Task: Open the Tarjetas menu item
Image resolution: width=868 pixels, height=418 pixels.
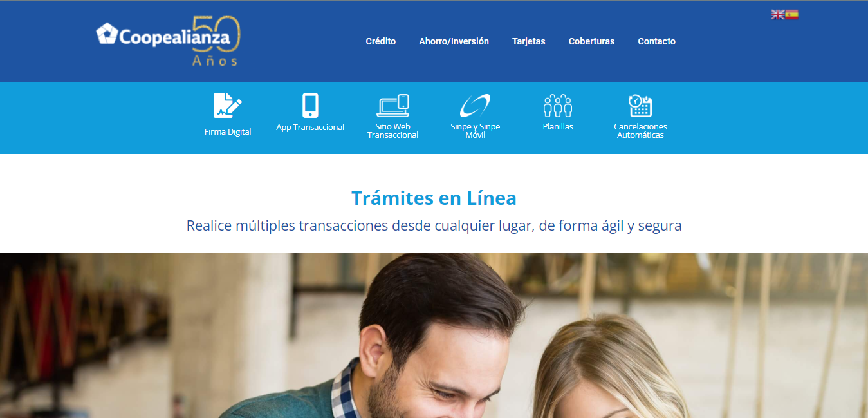Action: [x=529, y=41]
